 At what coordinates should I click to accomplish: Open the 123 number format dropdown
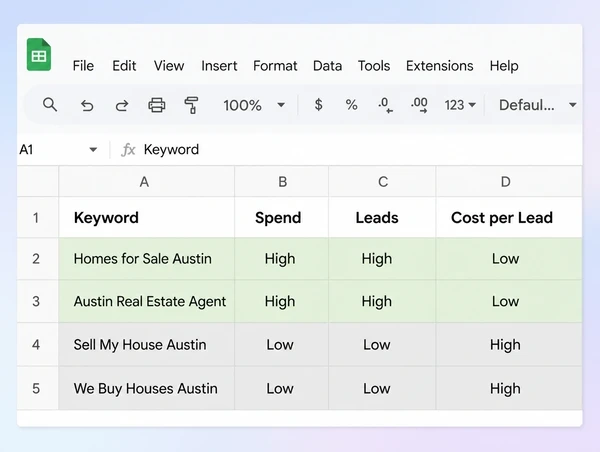click(x=460, y=105)
